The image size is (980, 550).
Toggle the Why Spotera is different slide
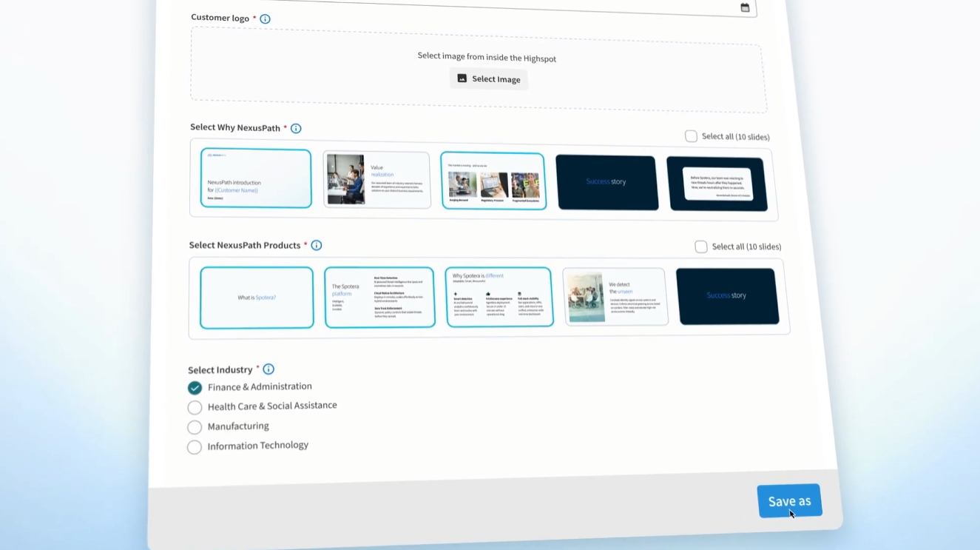pos(499,297)
